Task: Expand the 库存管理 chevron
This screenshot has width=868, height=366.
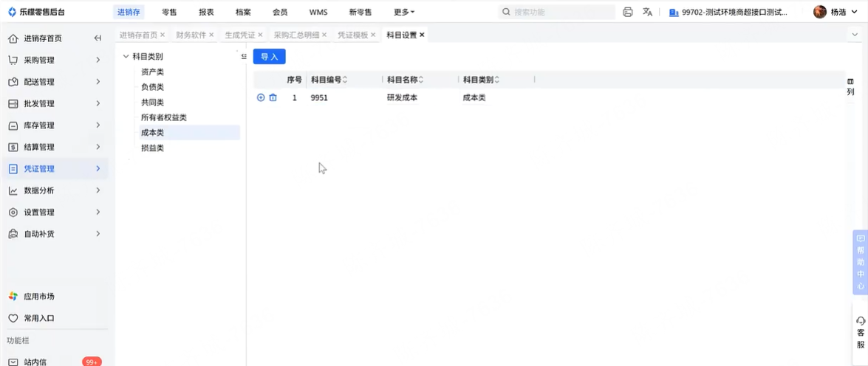Action: coord(98,125)
